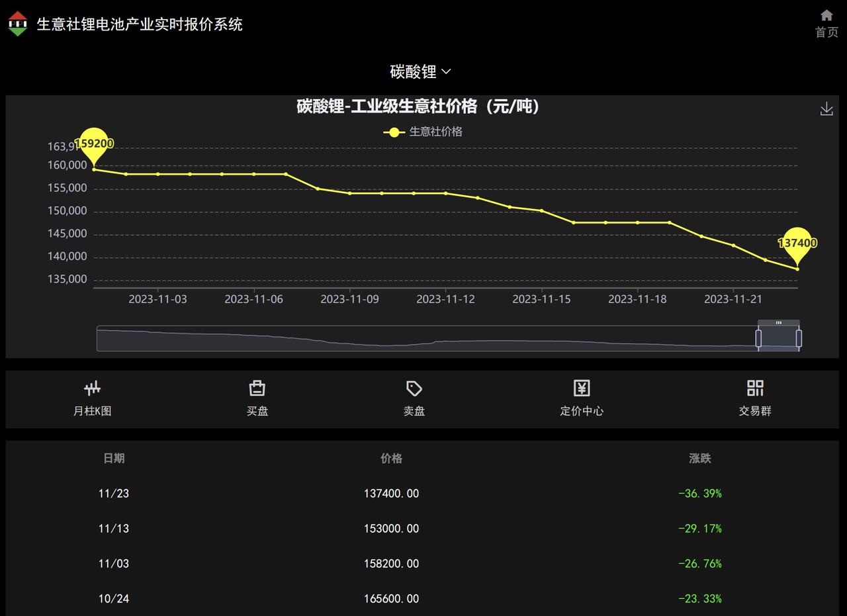Image resolution: width=847 pixels, height=616 pixels.
Task: Click the chevron next to 碳酸锂
Action: [446, 71]
